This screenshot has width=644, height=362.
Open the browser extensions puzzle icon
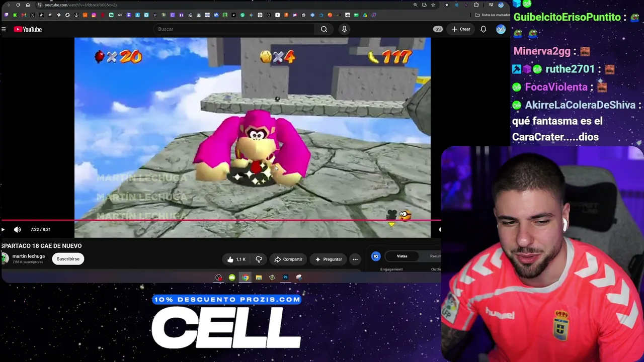coord(476,5)
